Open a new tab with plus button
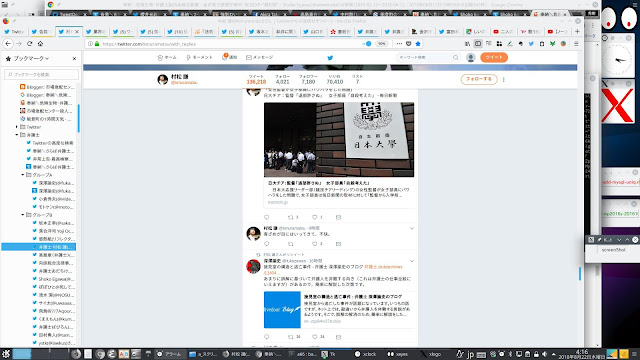Screen dimensions: 640x360 [577, 31]
